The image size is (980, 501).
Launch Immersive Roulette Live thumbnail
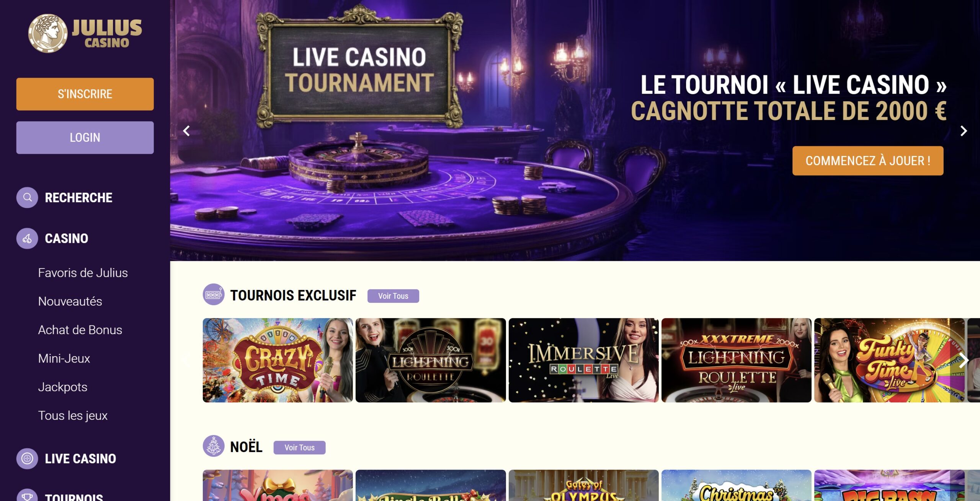click(x=583, y=360)
